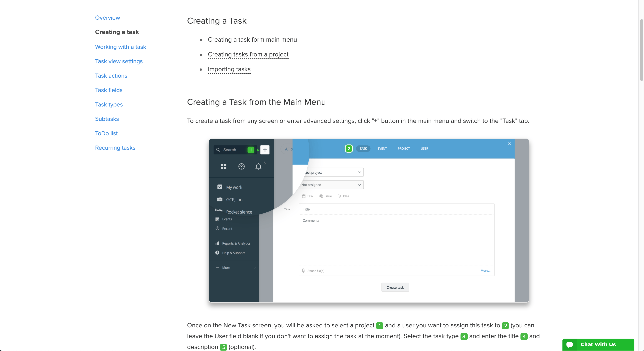Jump to Creating a task form main menu
Viewport: 644px width, 351px height.
click(x=252, y=40)
